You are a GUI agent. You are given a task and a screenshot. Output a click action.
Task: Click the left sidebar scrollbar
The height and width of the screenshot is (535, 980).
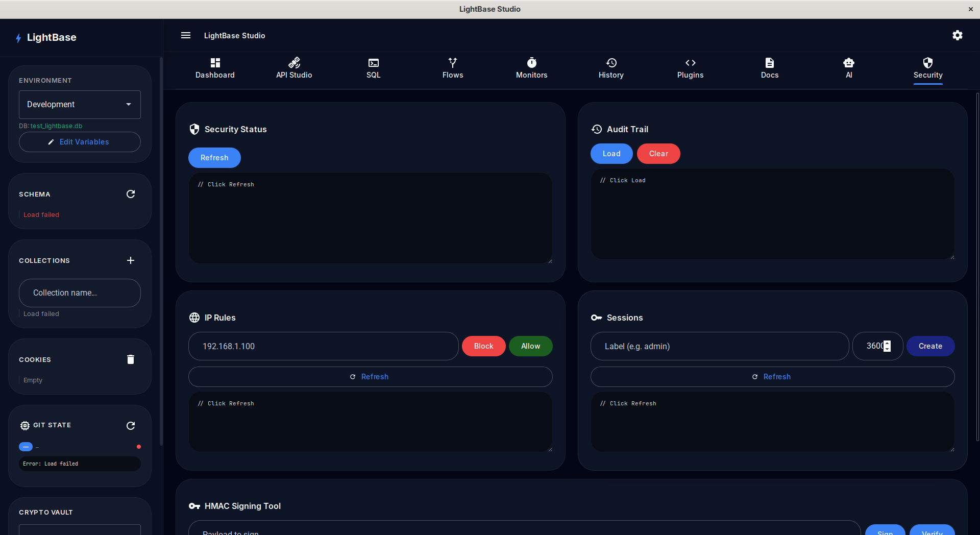(x=161, y=251)
